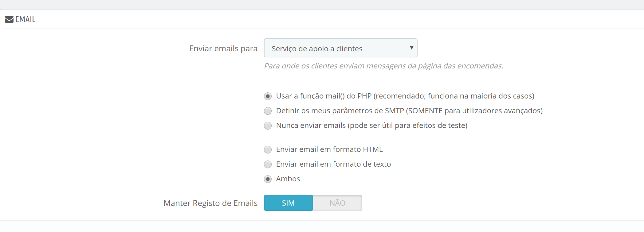644x232 pixels.
Task: Open the 'Serviço de apoio a clientes' dropdown
Action: click(340, 48)
